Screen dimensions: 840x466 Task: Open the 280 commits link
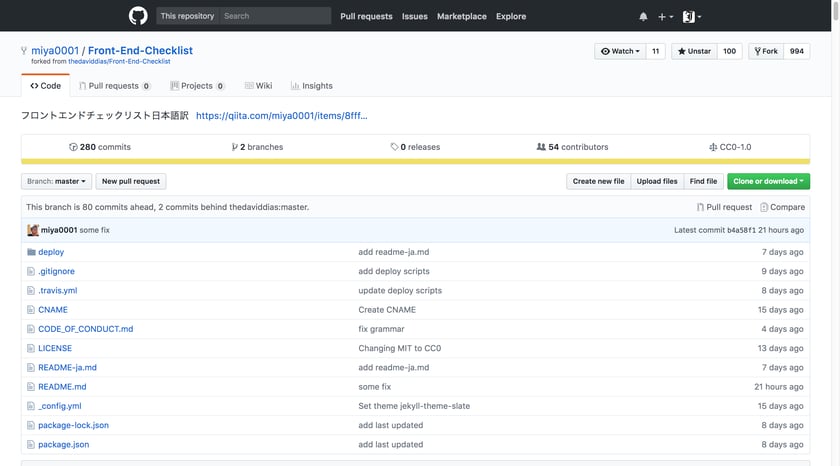click(100, 147)
